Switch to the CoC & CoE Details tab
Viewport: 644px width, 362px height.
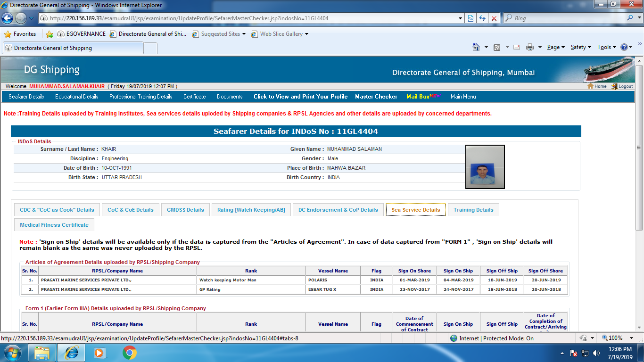[131, 210]
